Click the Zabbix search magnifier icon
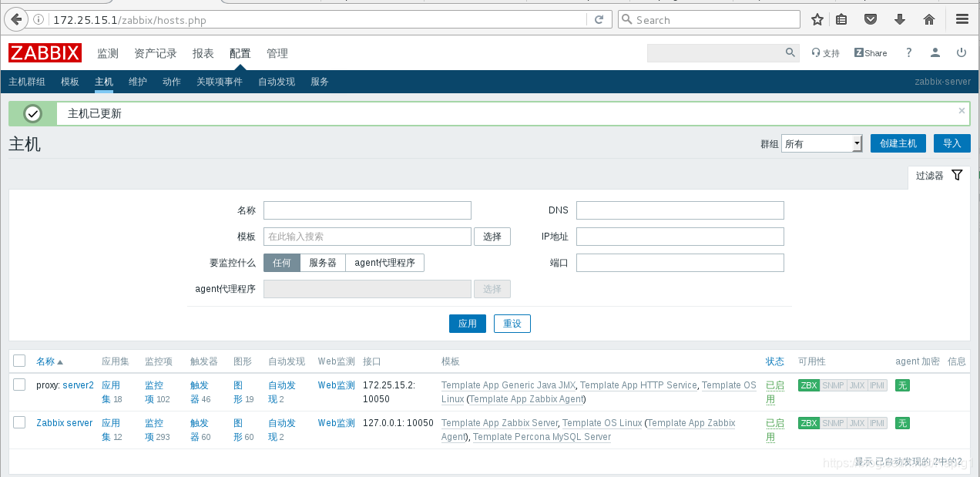The width and height of the screenshot is (980, 477). [790, 52]
